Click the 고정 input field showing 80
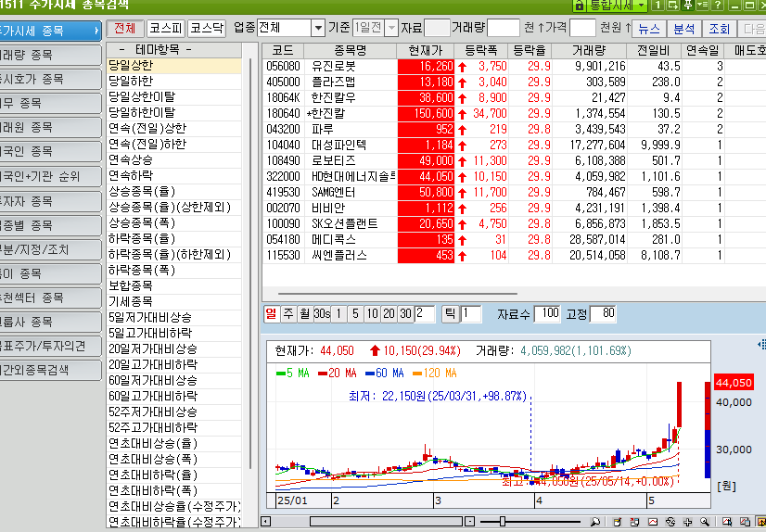The width and height of the screenshot is (766, 532). (603, 313)
